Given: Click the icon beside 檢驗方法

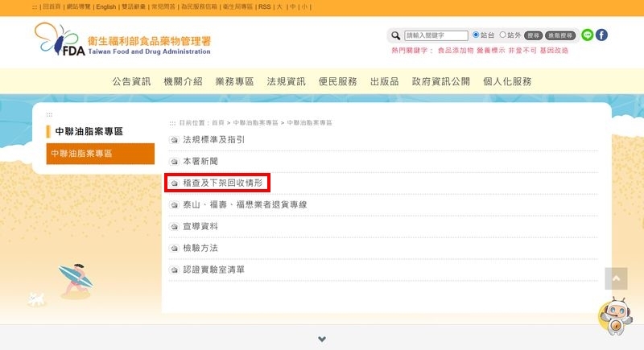Looking at the screenshot, I should (x=174, y=249).
